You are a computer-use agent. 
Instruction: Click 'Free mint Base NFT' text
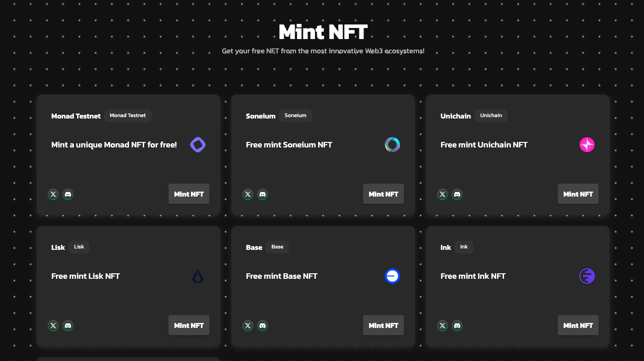282,276
